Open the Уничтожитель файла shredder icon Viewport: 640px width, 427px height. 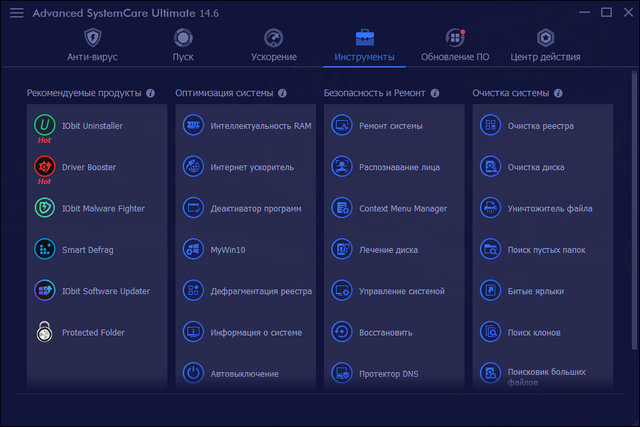pyautogui.click(x=490, y=208)
